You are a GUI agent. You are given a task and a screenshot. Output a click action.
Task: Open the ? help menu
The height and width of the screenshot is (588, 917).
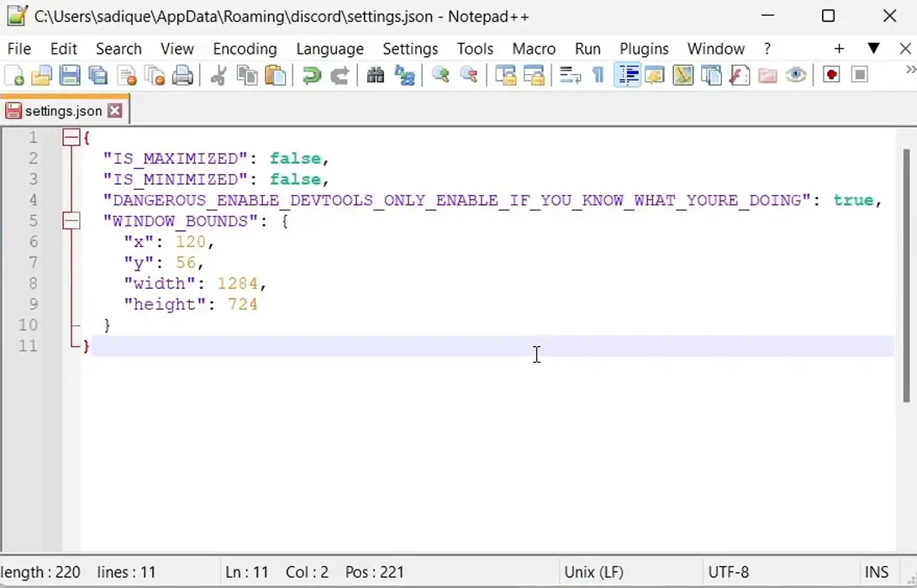tap(767, 49)
